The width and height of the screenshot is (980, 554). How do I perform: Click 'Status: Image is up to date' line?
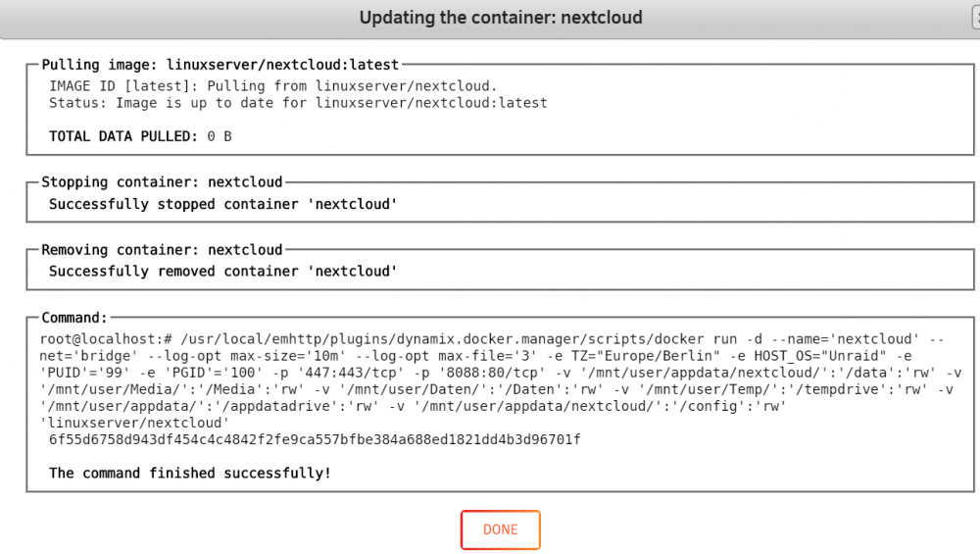point(298,103)
